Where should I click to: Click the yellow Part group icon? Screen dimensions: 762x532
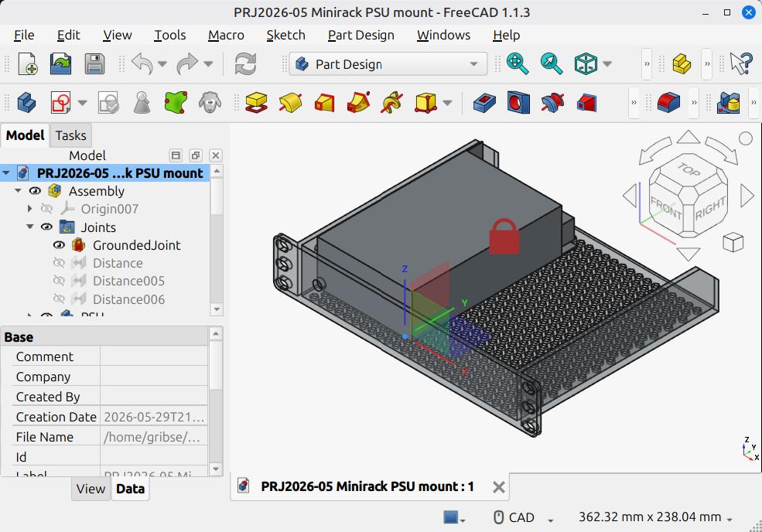point(682,64)
